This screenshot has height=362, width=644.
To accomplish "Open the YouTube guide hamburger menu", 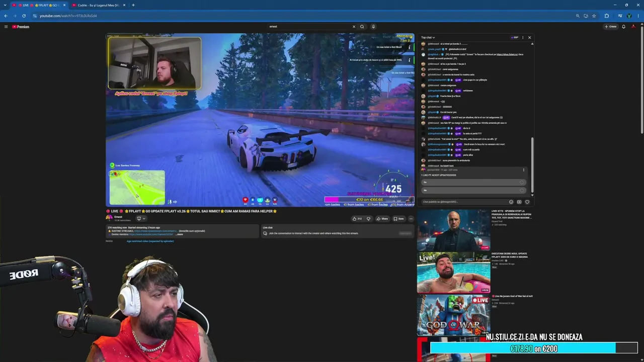I will 6,27.
